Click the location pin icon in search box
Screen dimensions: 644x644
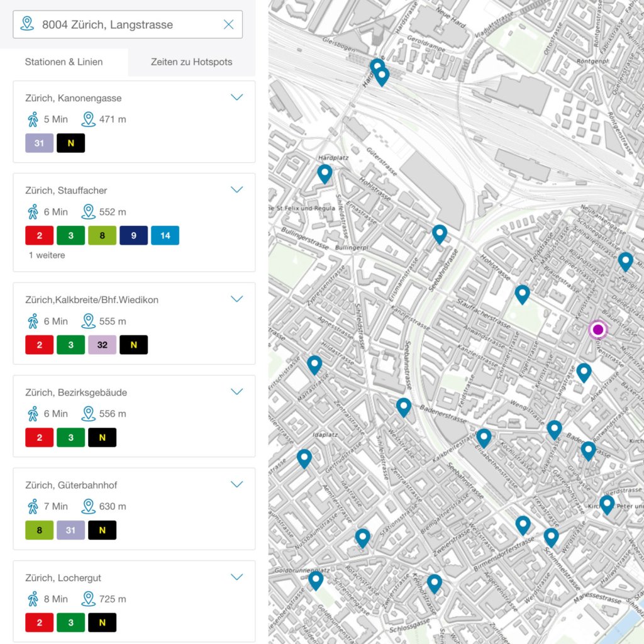27,25
